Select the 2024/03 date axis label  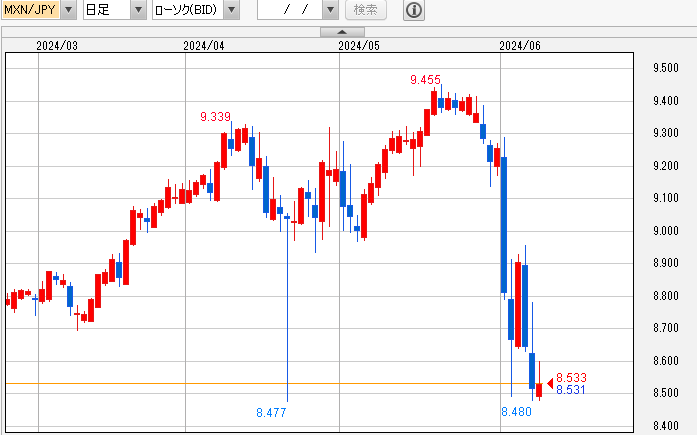coord(57,46)
